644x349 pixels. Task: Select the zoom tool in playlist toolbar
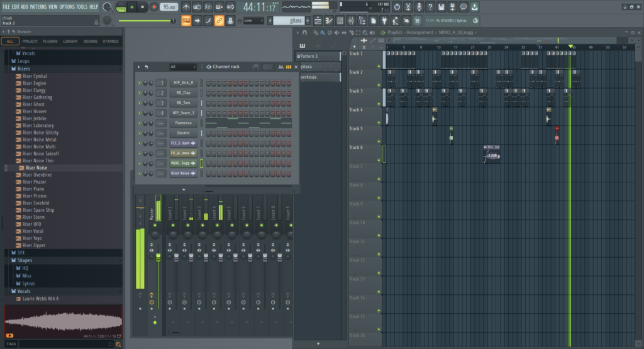(365, 33)
